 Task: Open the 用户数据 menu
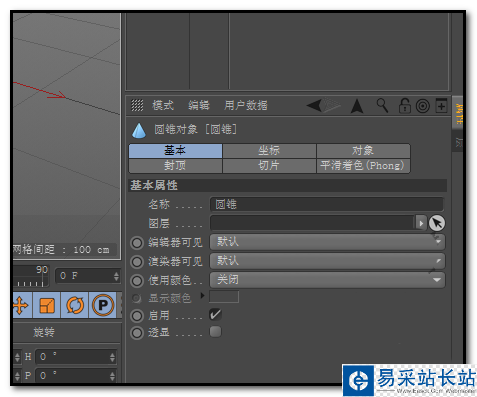pyautogui.click(x=246, y=106)
